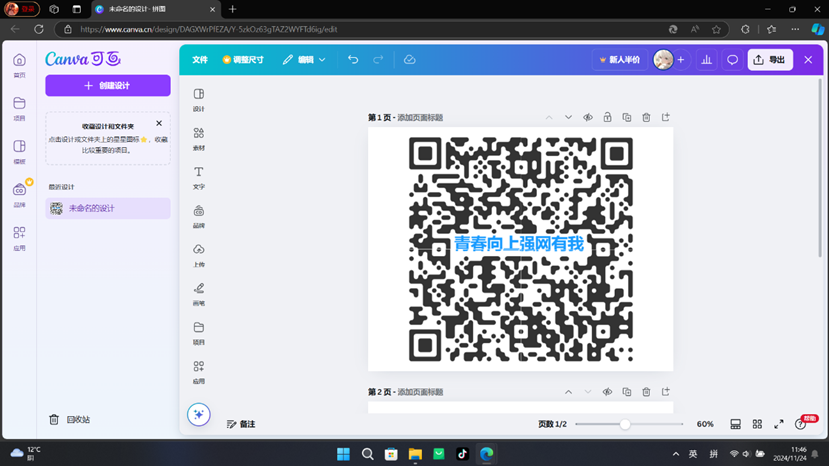Viewport: 829px width, 466px height.
Task: Move page 2 up with chevron
Action: pyautogui.click(x=568, y=392)
